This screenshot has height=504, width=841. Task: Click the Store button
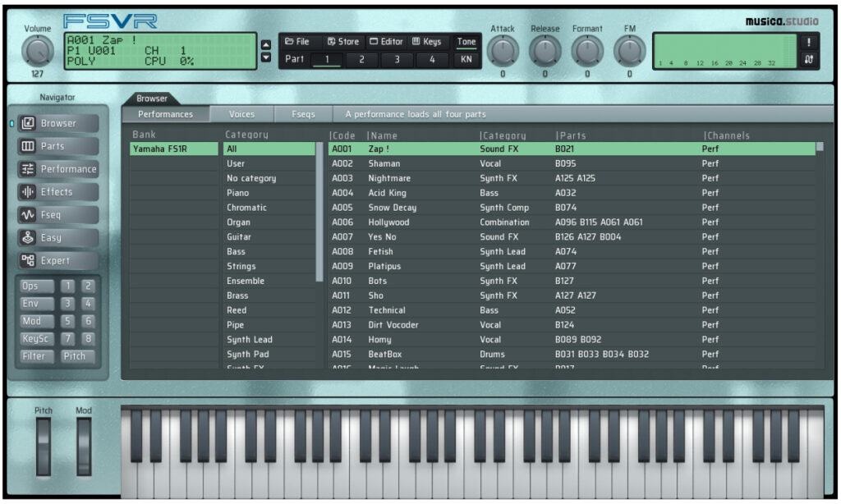[x=343, y=41]
